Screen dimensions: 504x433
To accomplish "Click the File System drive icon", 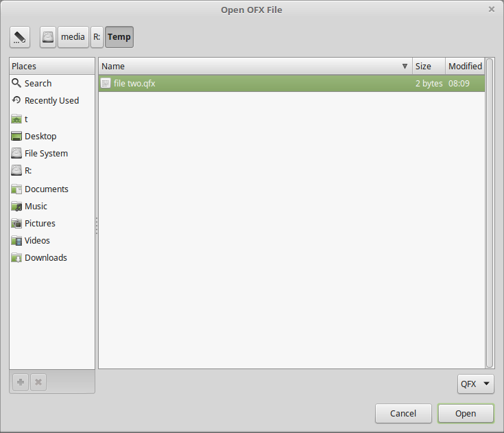I will pos(16,153).
